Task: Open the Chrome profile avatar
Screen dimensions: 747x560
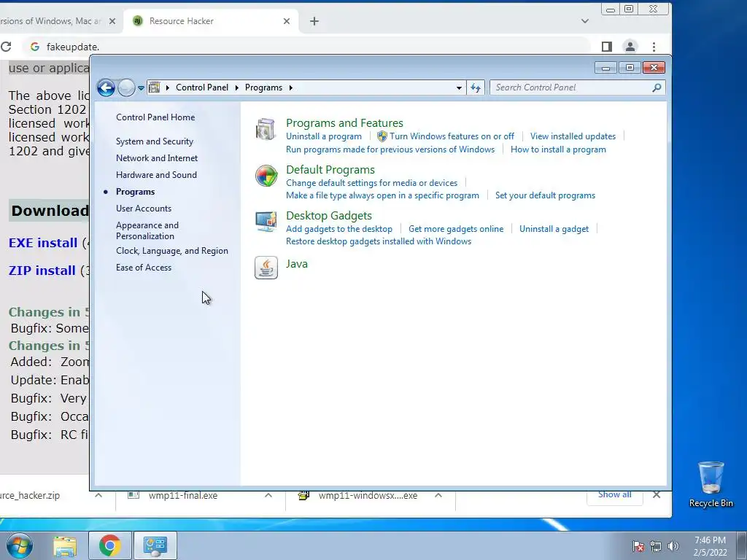Action: pyautogui.click(x=630, y=47)
